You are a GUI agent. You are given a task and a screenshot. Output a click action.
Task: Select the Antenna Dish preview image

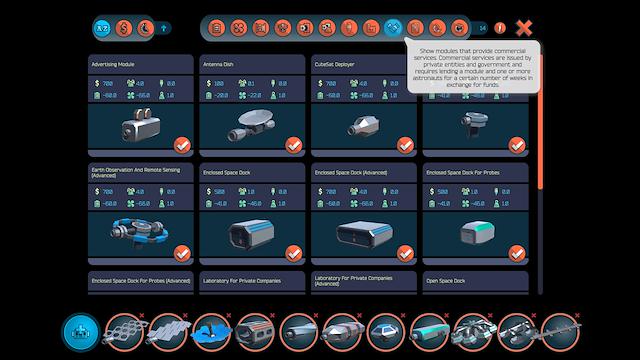pyautogui.click(x=252, y=127)
